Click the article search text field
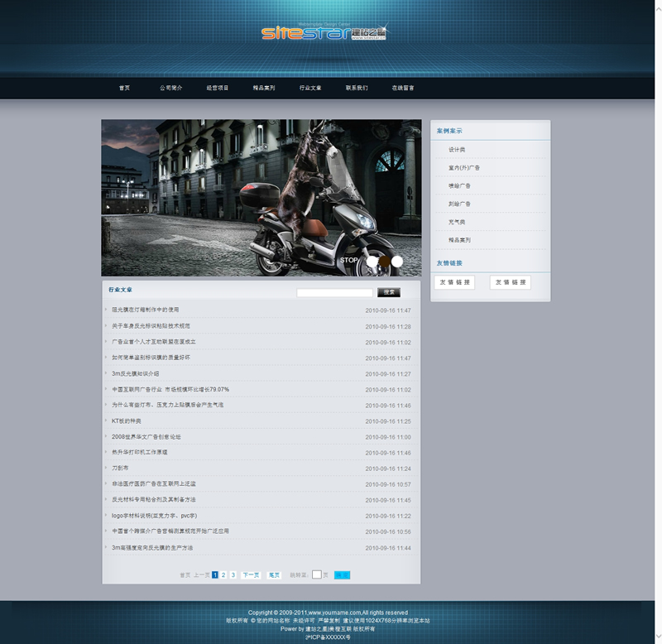662x644 pixels. pyautogui.click(x=334, y=293)
